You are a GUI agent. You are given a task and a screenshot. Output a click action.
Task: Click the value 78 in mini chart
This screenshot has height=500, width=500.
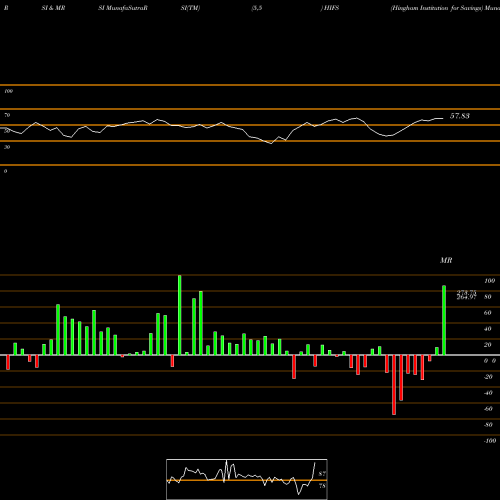(x=322, y=486)
